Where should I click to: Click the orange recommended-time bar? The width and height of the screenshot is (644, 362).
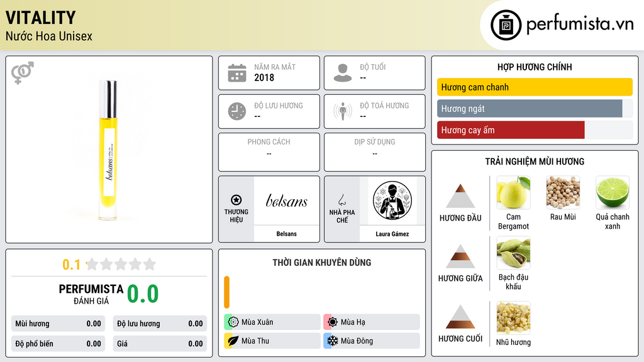pyautogui.click(x=226, y=292)
